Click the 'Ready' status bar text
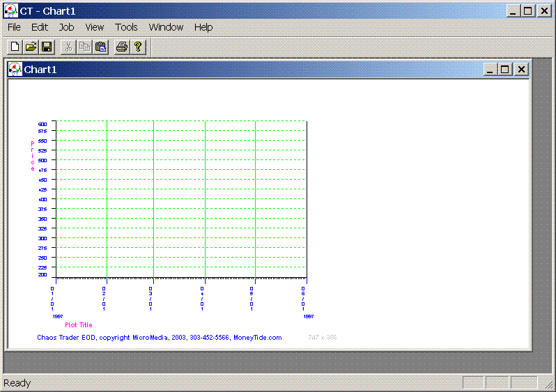556x392 pixels. click(17, 383)
